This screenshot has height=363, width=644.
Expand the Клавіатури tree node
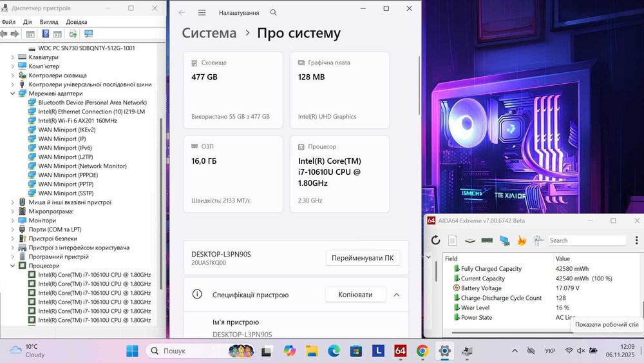(12, 57)
